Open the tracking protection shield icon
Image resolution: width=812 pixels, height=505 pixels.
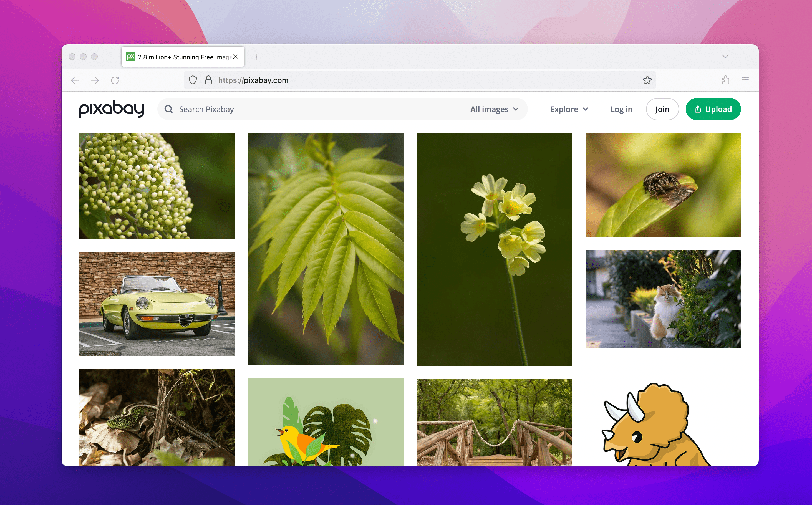click(x=193, y=80)
